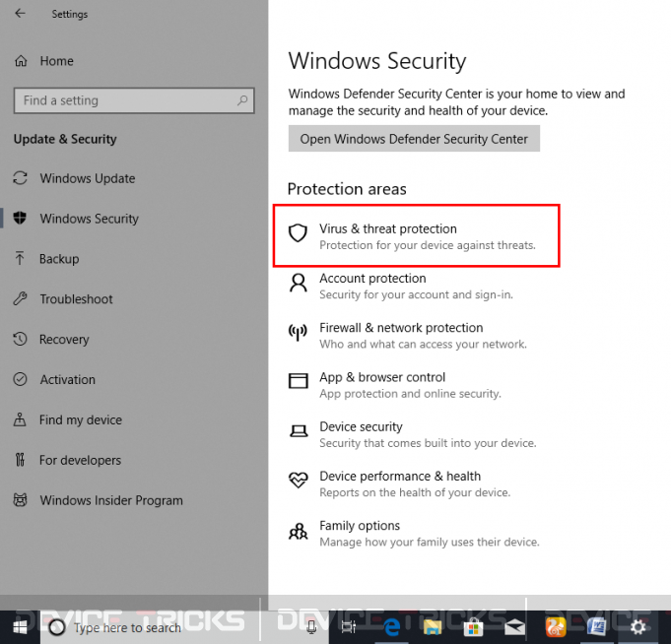Open Windows Insider Program section

tap(111, 500)
